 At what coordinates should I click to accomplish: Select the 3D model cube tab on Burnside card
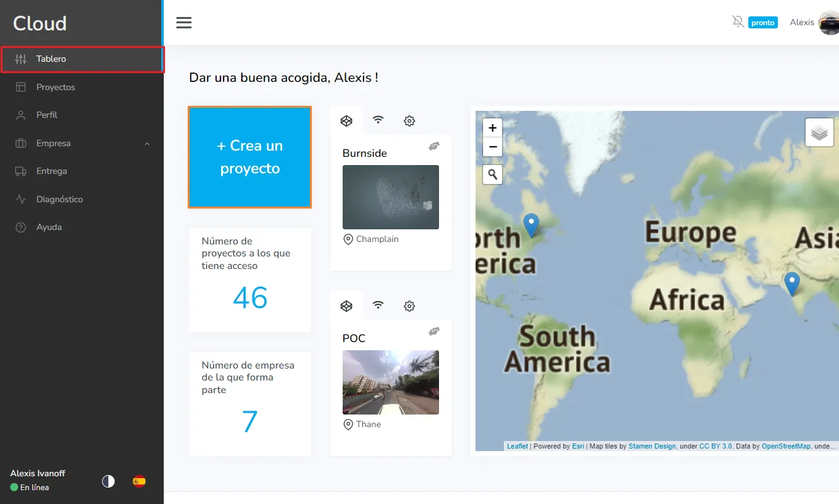(346, 120)
